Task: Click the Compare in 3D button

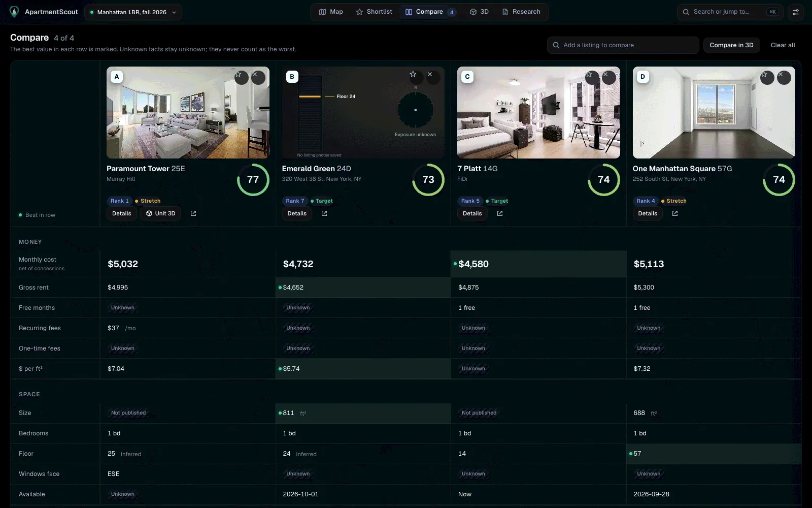Action: (731, 45)
